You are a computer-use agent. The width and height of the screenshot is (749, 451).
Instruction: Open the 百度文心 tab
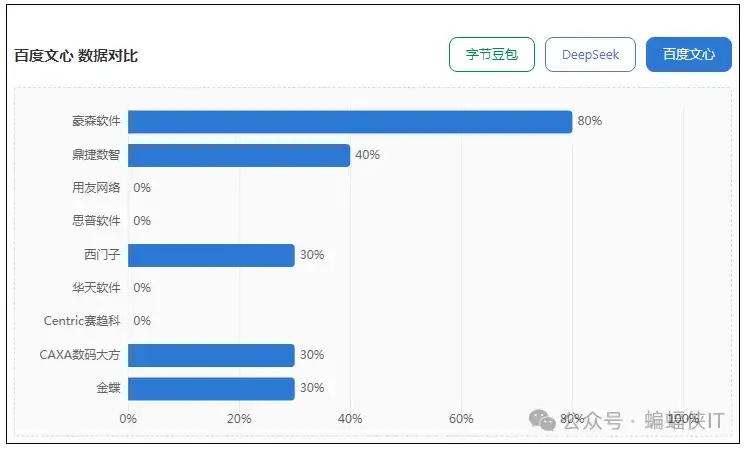[688, 55]
